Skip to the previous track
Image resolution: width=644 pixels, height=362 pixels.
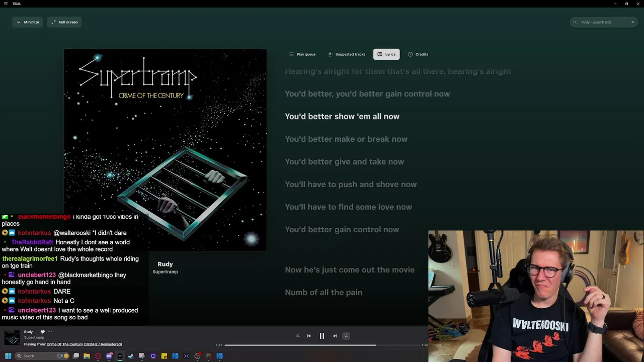pyautogui.click(x=309, y=336)
